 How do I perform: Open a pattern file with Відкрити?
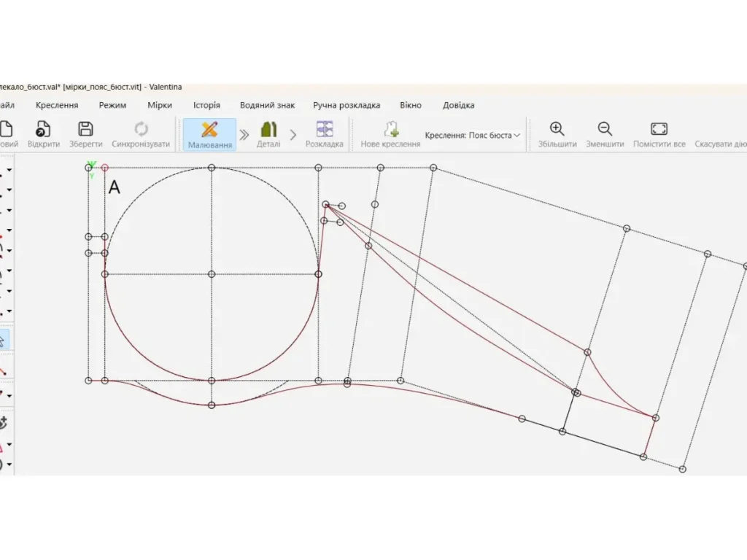tap(43, 133)
